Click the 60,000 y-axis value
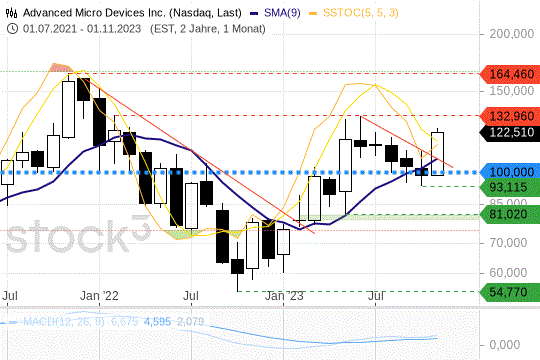Viewport: 540px width, 360px height. (508, 273)
